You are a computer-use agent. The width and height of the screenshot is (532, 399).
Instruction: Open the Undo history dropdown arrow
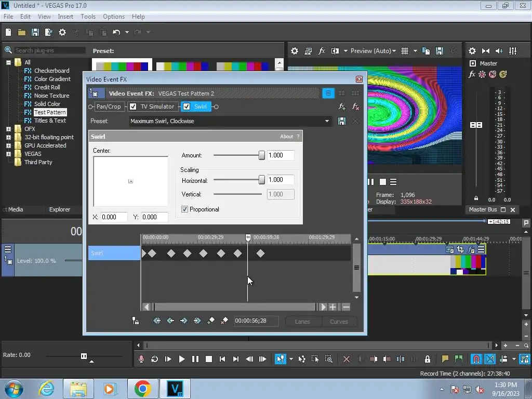pyautogui.click(x=127, y=32)
